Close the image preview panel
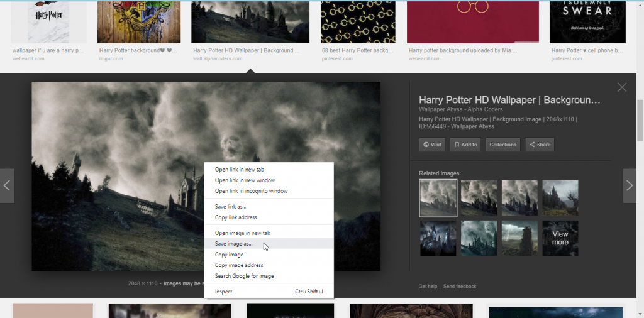Viewport: 644px width, 318px height. click(622, 87)
